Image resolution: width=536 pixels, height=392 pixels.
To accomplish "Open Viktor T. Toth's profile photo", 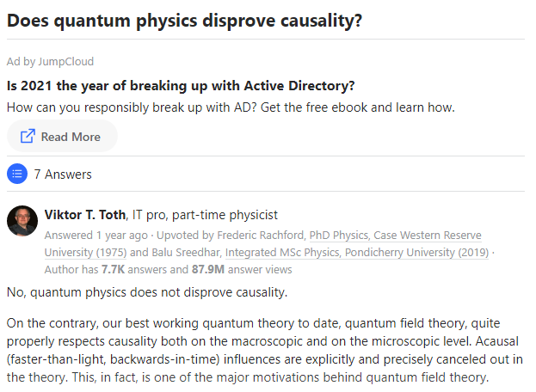I will (x=22, y=221).
